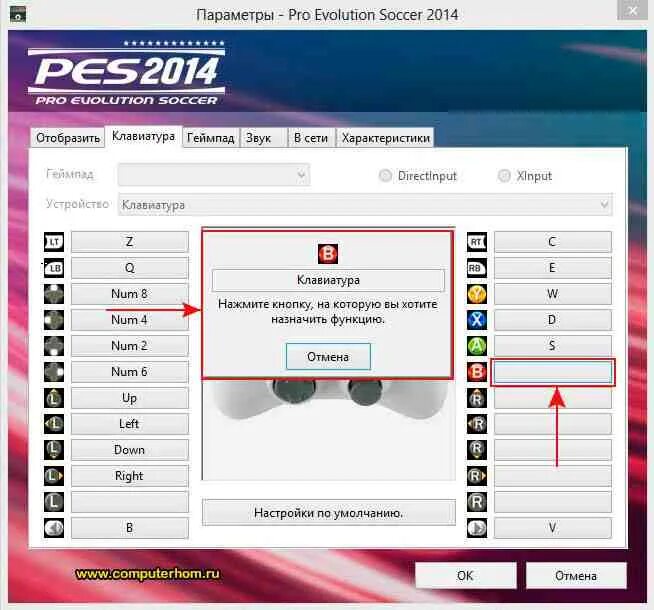Screen dimensions: 654x610
Task: Click the green A button icon
Action: pyautogui.click(x=477, y=346)
